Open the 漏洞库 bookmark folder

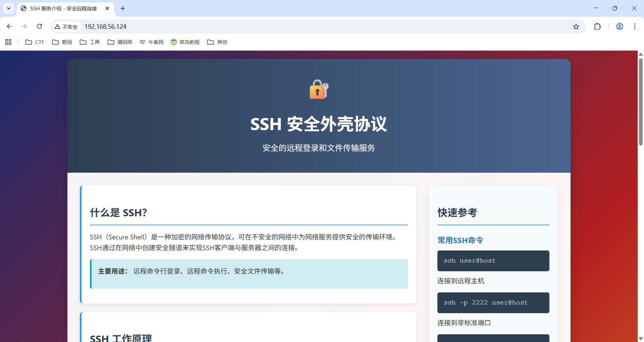(120, 42)
